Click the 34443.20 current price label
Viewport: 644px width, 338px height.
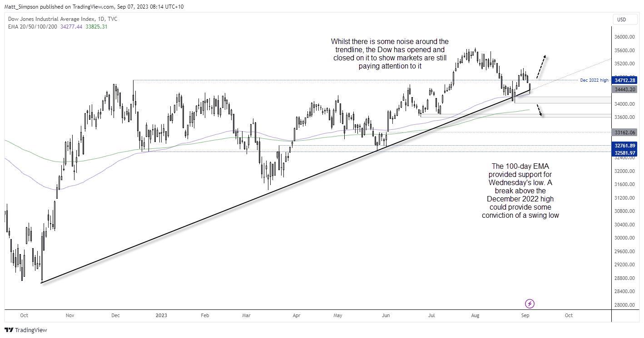click(625, 89)
